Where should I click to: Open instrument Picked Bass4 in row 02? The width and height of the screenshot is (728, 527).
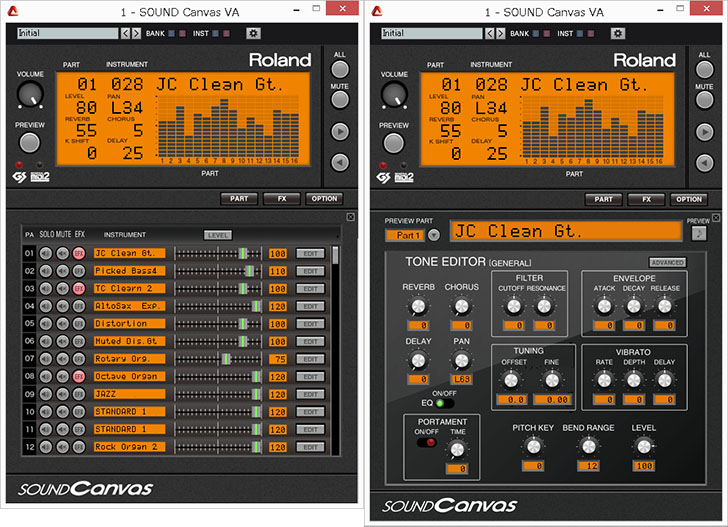[x=130, y=271]
